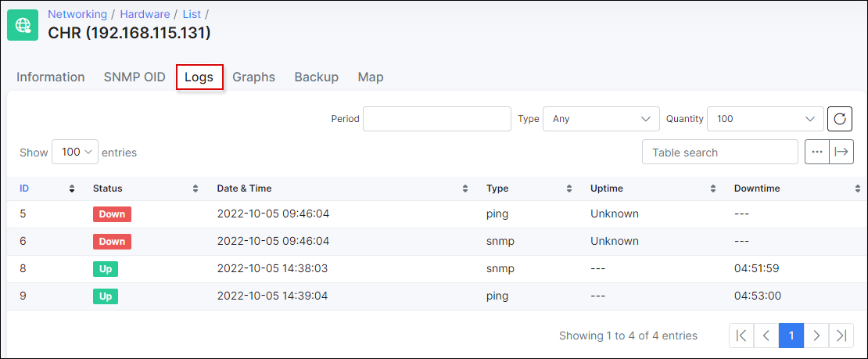Click the green networking globe icon

[23, 25]
